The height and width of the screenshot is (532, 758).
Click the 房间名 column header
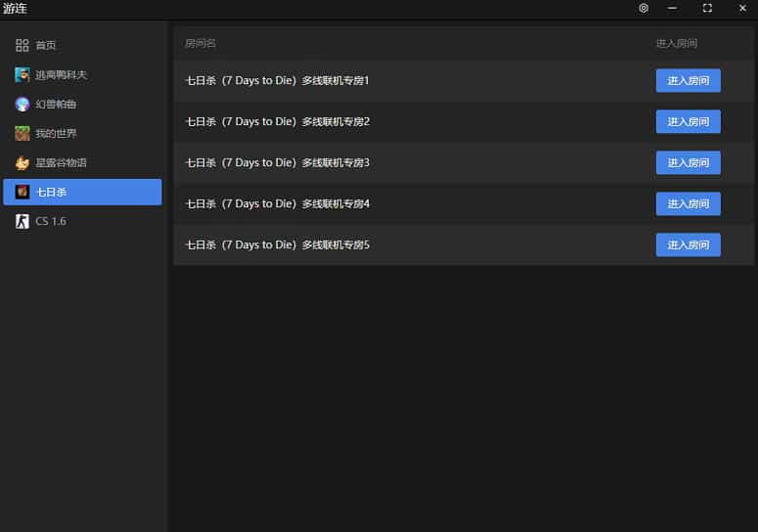(201, 43)
